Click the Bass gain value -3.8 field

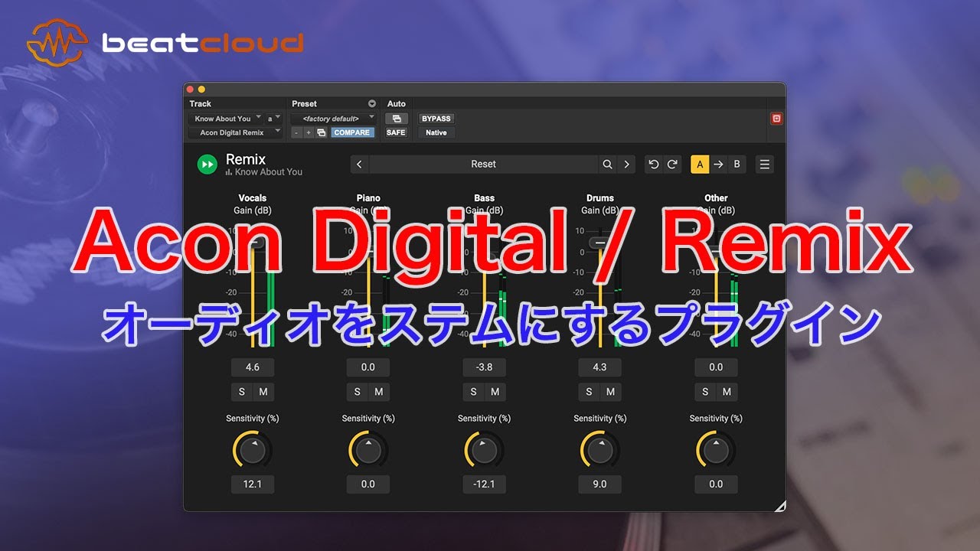[484, 367]
